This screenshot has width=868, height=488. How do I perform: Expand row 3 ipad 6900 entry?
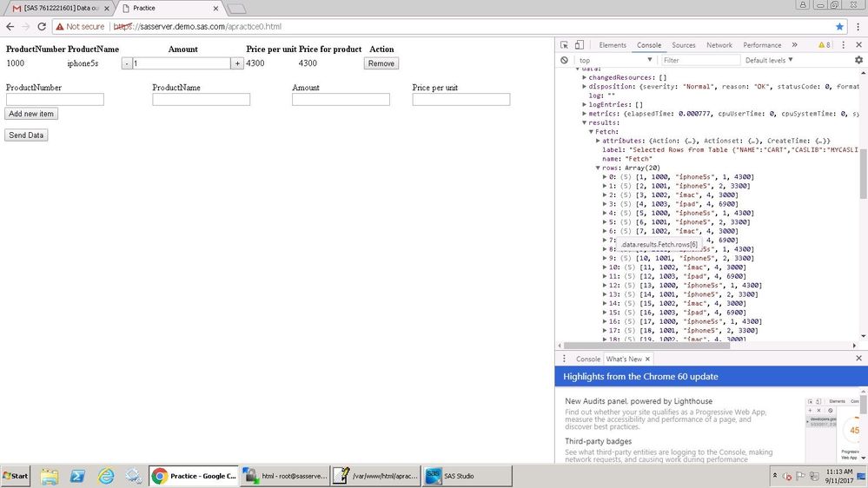[605, 204]
